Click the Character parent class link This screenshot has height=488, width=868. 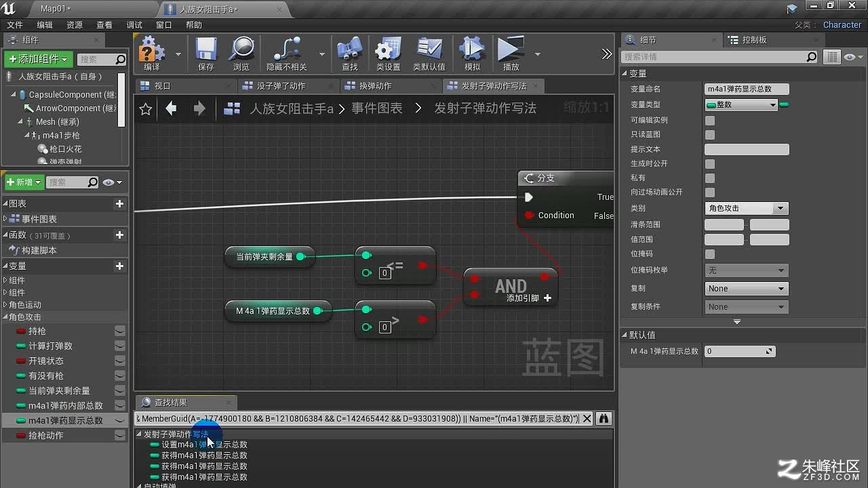[x=842, y=25]
